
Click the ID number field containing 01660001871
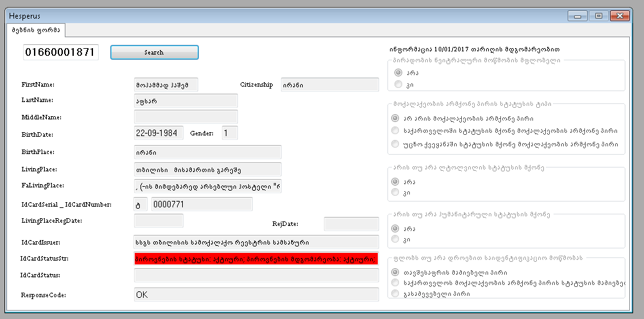tap(61, 53)
